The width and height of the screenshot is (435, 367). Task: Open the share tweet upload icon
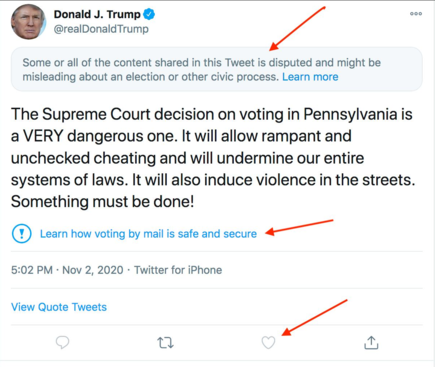[371, 342]
